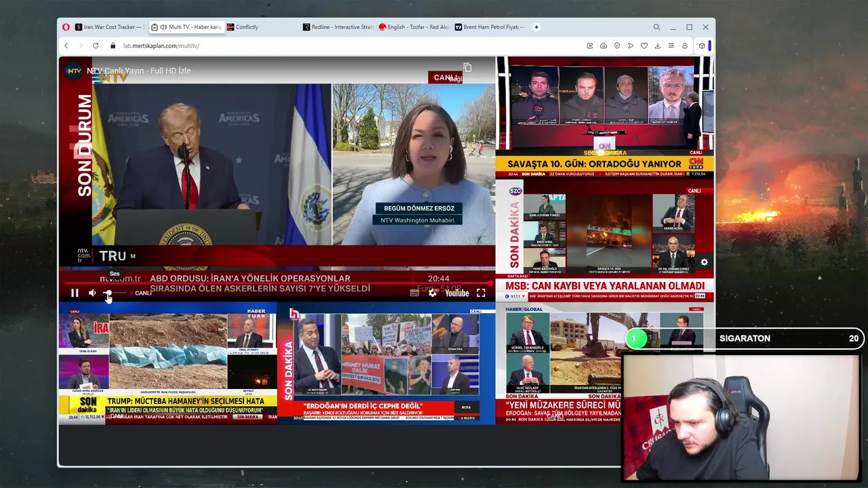Screen dimensions: 868x488
Task: Switch to the Conflictly tab
Action: 262,27
